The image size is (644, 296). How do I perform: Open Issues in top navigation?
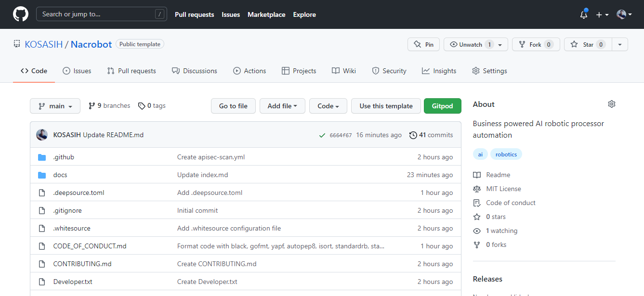[231, 14]
